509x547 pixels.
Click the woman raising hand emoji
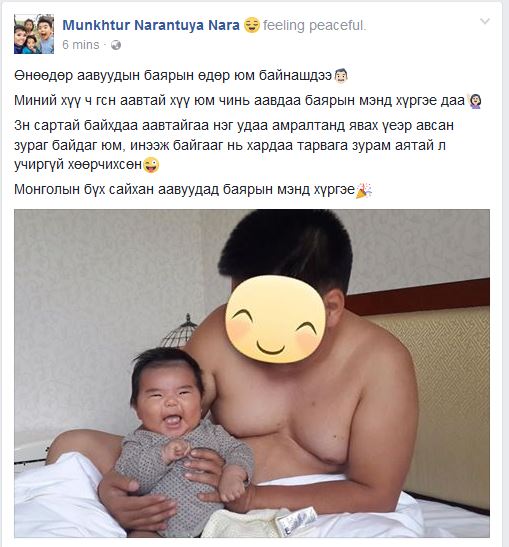(x=475, y=100)
